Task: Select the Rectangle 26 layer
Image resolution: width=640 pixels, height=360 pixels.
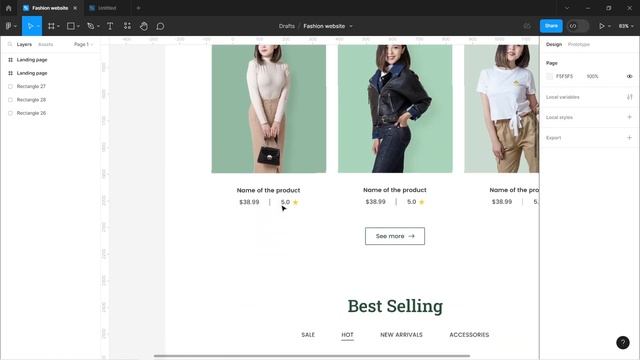Action: tap(31, 113)
